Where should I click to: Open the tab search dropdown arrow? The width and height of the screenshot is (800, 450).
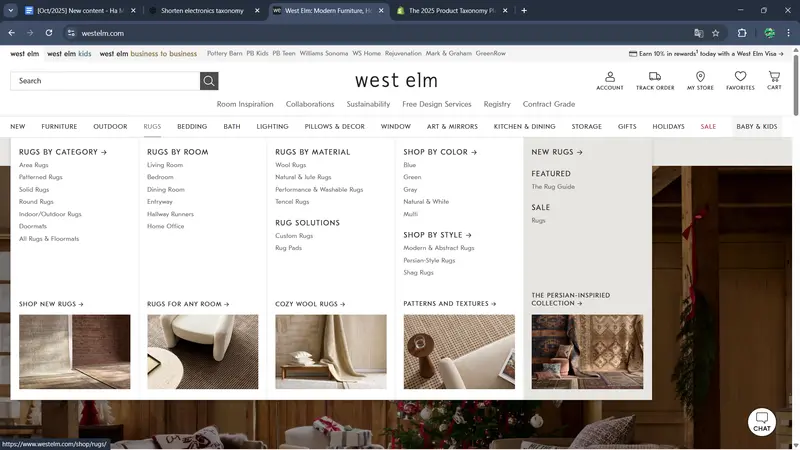coord(10,10)
